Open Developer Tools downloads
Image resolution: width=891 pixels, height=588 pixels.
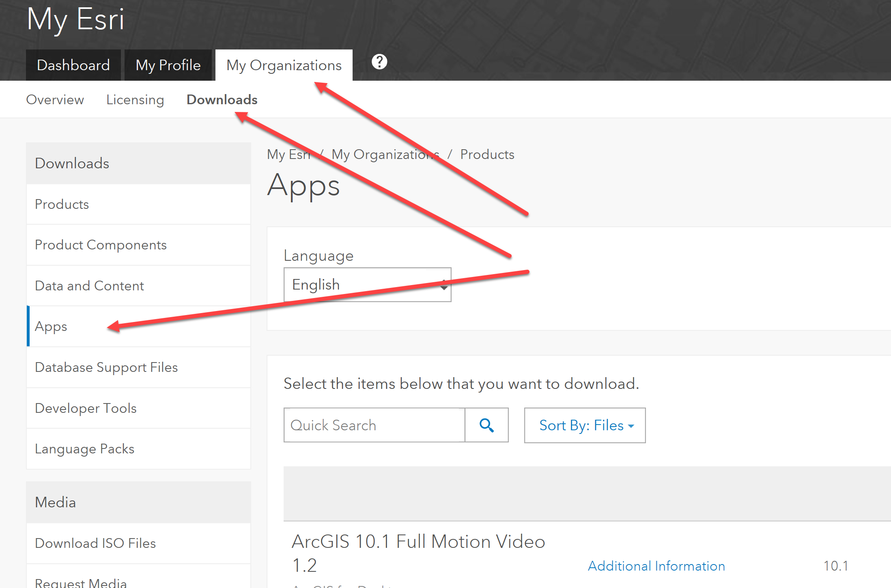pos(86,408)
